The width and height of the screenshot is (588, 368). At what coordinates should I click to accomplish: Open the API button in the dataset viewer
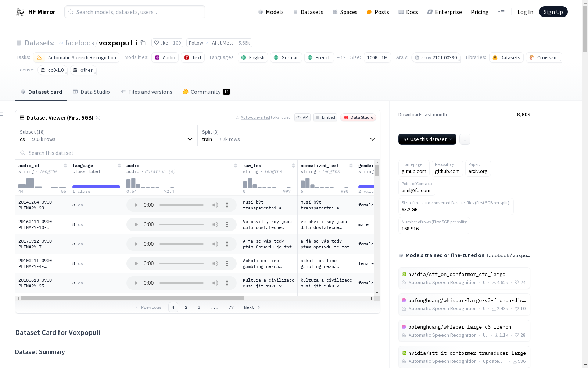[x=302, y=117]
